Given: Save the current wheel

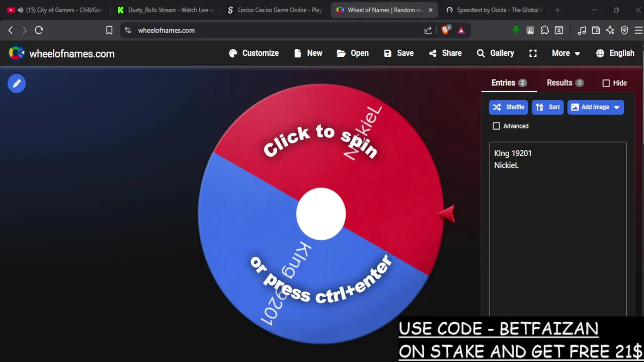Looking at the screenshot, I should click(x=398, y=53).
